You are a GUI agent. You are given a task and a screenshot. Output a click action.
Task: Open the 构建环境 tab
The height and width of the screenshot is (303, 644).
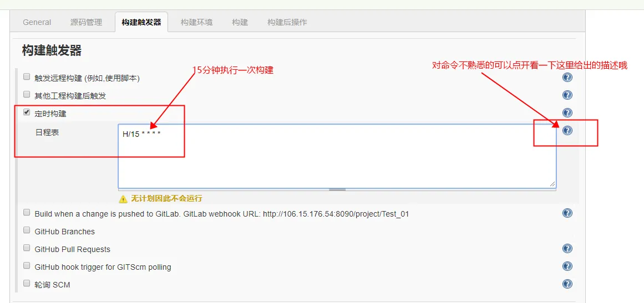(197, 22)
